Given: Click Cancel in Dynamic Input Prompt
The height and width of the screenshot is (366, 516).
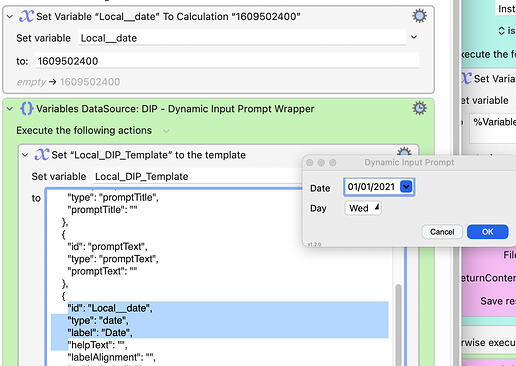Looking at the screenshot, I should pyautogui.click(x=442, y=232).
